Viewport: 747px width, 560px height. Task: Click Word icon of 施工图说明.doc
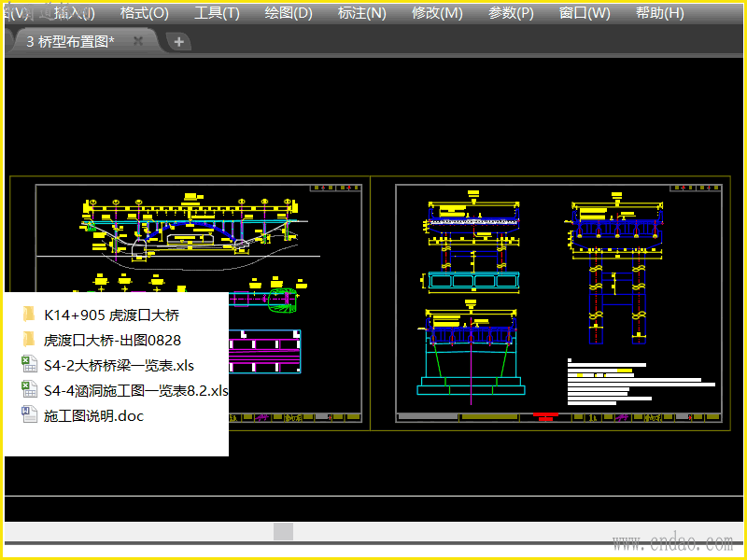pyautogui.click(x=30, y=414)
